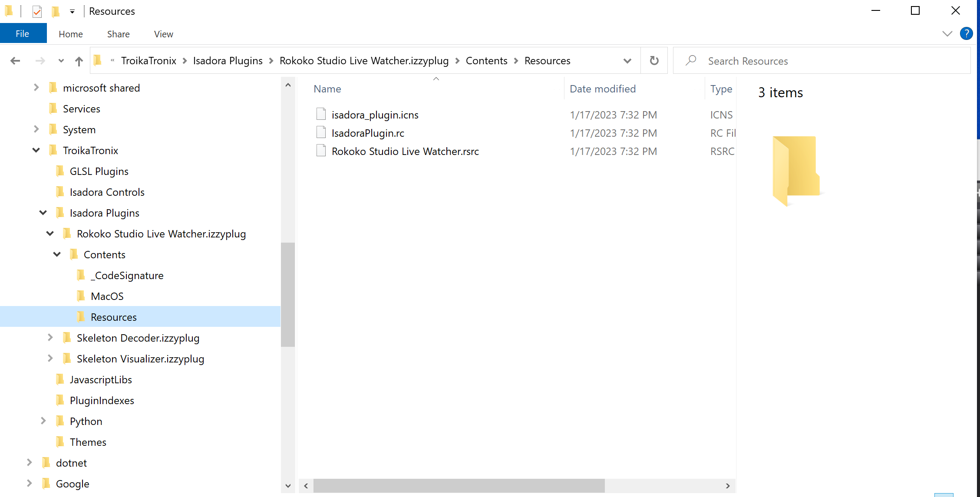Open the address bar history dropdown
980x497 pixels.
pos(627,61)
